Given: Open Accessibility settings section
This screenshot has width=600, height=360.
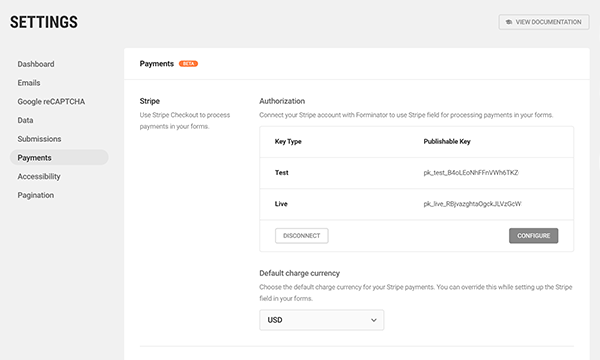Looking at the screenshot, I should click(x=39, y=177).
